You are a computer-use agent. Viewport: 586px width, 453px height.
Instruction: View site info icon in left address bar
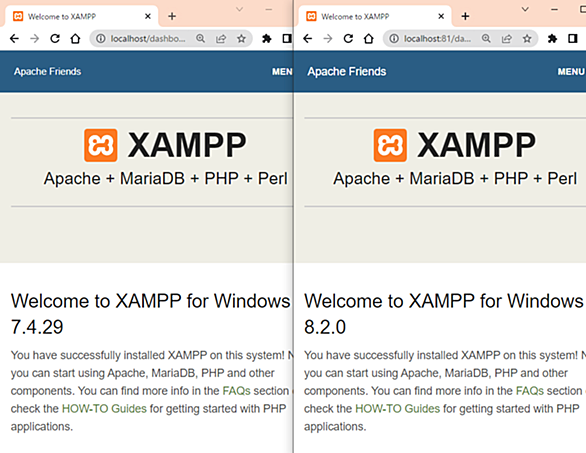pos(101,38)
